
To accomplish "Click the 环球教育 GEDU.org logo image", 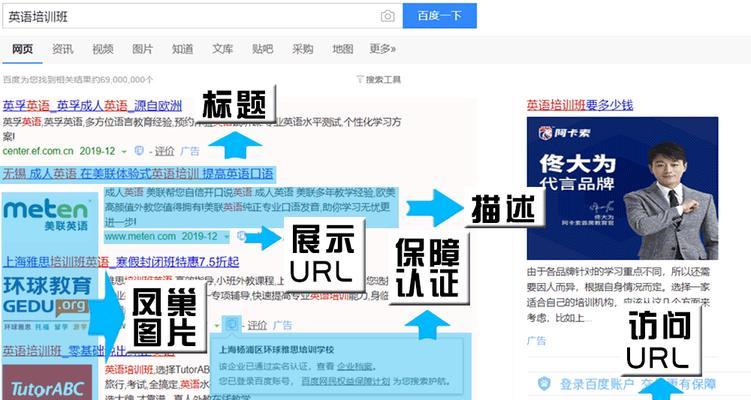I will click(x=48, y=303).
